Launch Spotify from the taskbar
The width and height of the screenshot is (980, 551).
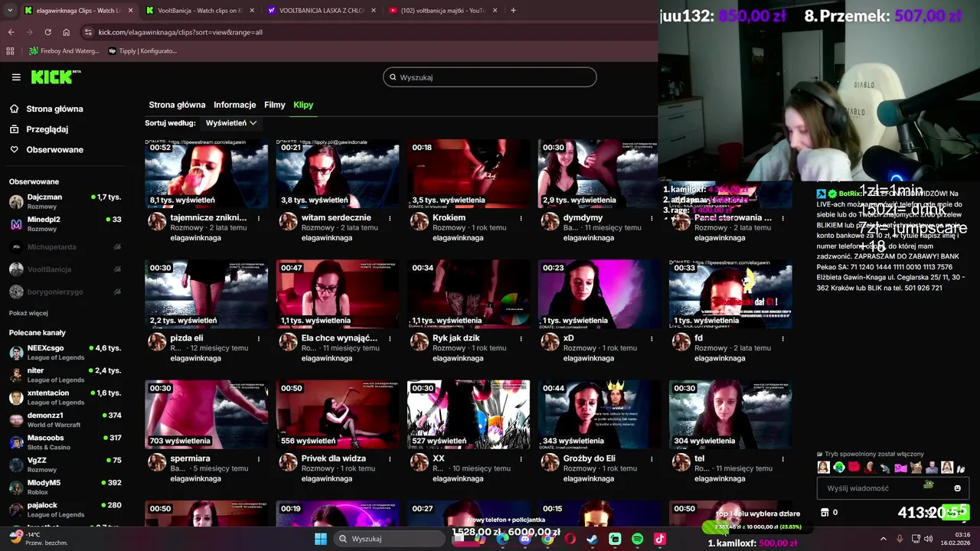click(x=638, y=539)
